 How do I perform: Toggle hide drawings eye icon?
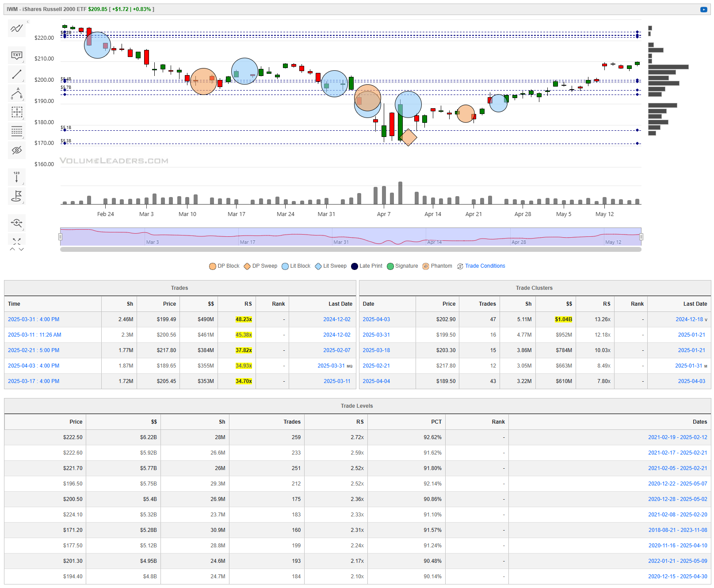pos(17,150)
